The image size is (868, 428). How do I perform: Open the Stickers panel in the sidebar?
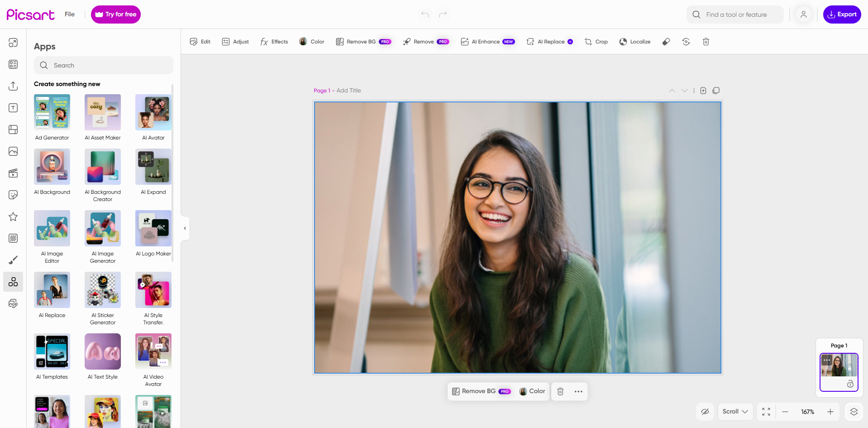point(13,195)
